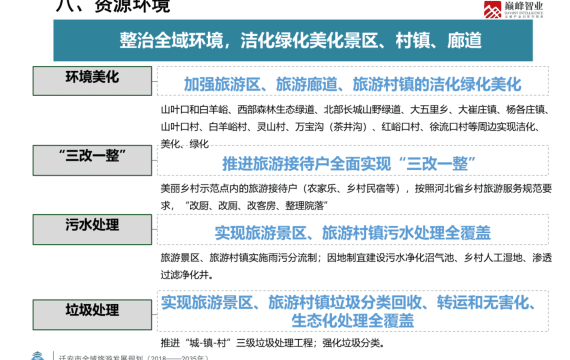Click the 八、资源环境 slide title
This screenshot has width=570, height=360.
coord(113,6)
